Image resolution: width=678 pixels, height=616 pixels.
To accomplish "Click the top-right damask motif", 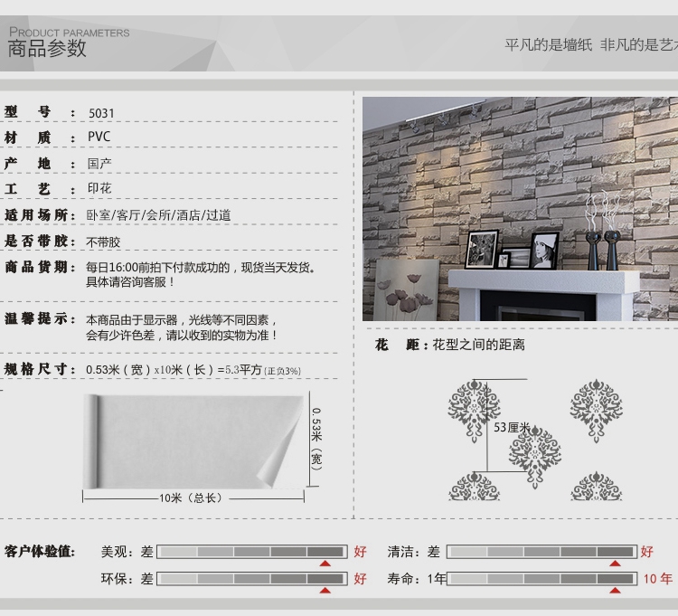I will 597,411.
